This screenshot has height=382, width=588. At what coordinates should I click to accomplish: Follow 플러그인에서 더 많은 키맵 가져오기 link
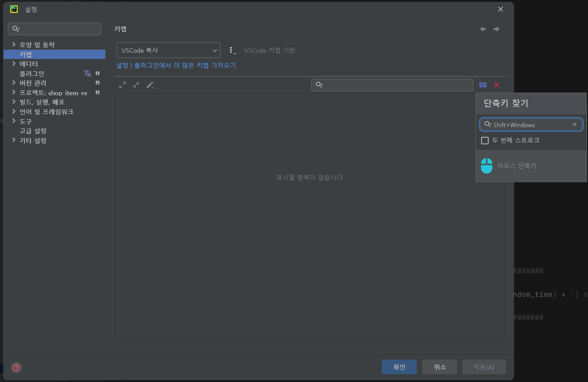(x=185, y=65)
